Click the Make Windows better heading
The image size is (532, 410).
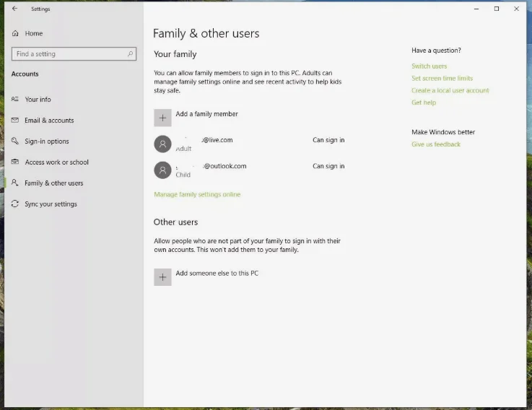443,132
